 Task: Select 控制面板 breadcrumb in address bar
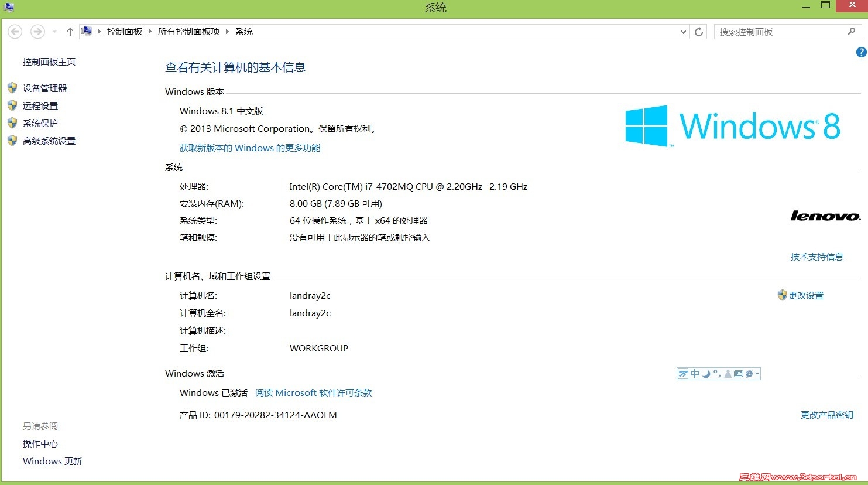click(125, 32)
